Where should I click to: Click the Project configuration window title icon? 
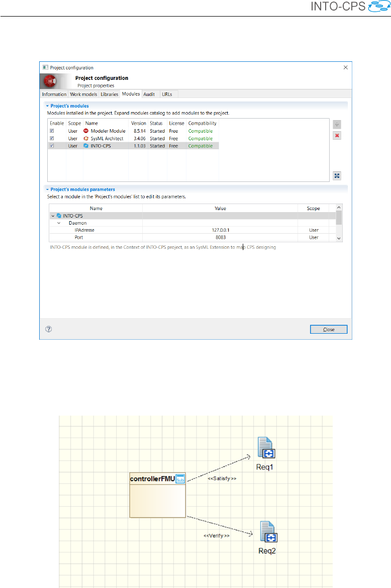click(x=45, y=67)
